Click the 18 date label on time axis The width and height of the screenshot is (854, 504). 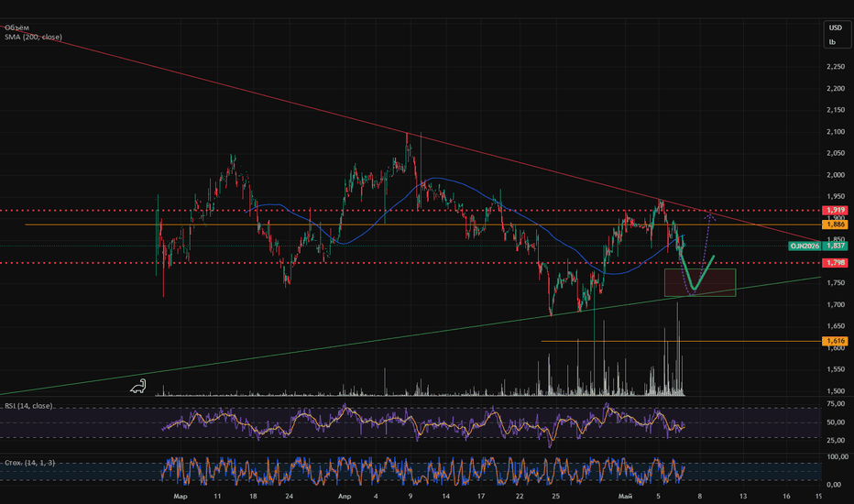[x=253, y=497]
